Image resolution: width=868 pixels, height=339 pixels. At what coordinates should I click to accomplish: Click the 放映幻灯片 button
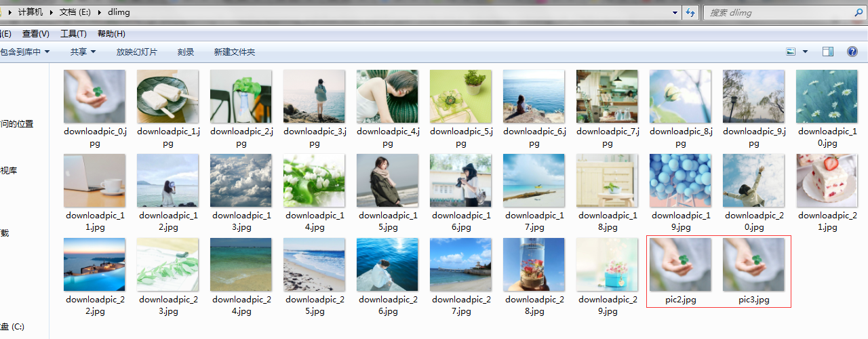136,52
